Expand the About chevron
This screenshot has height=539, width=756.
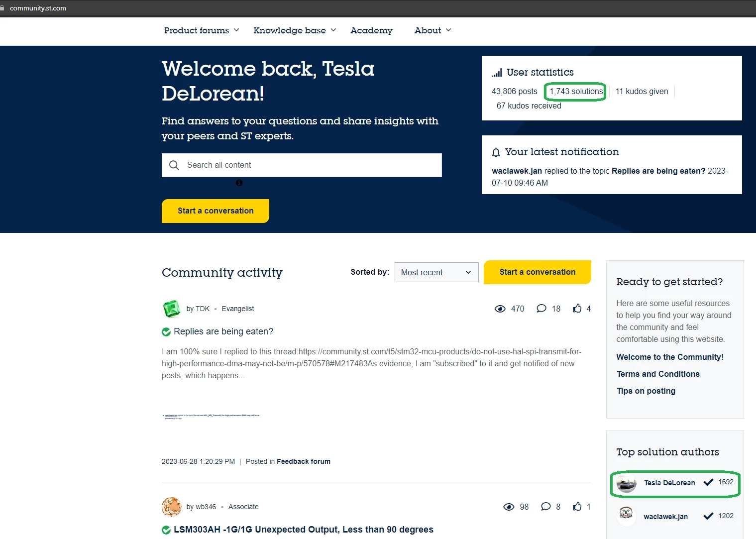tap(448, 30)
